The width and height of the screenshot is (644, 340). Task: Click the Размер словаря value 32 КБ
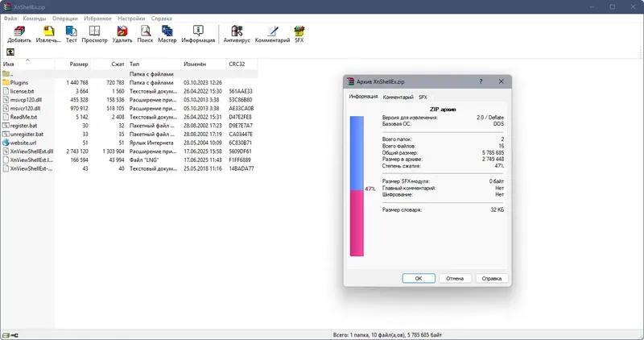coord(497,209)
